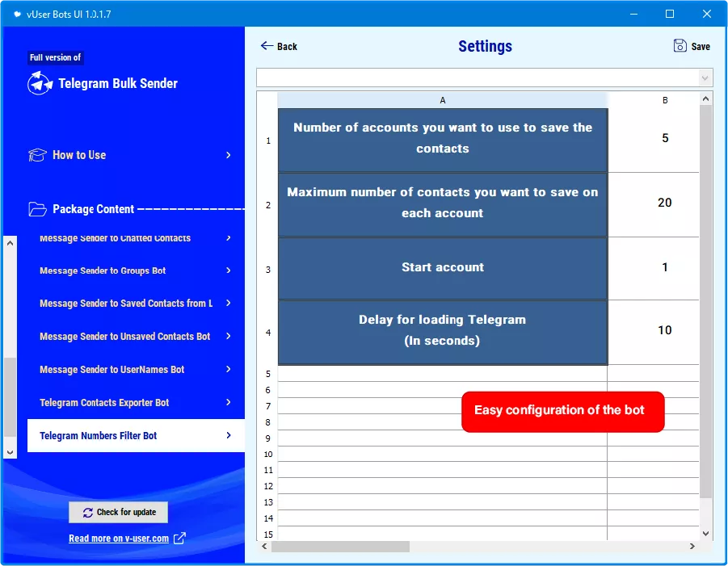Click the refresh icon on Check for update
Viewport: 728px width, 566px height.
tap(88, 513)
